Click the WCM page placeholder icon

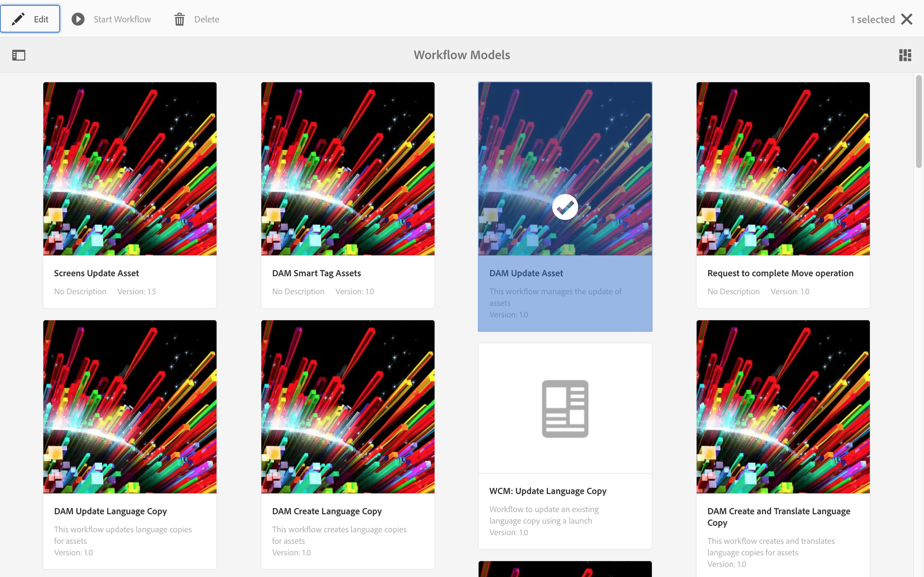[x=565, y=408]
